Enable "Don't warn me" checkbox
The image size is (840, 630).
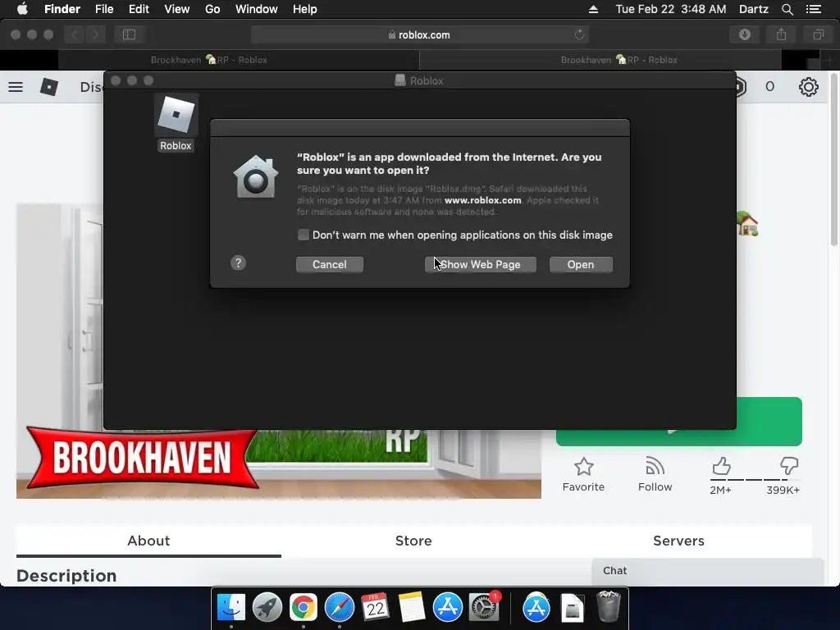pyautogui.click(x=304, y=235)
